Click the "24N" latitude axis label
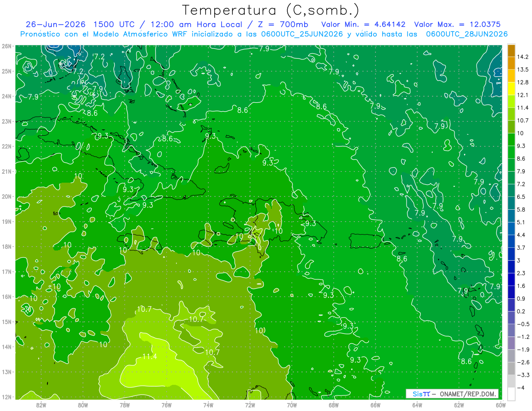532x411 pixels. click(x=6, y=96)
